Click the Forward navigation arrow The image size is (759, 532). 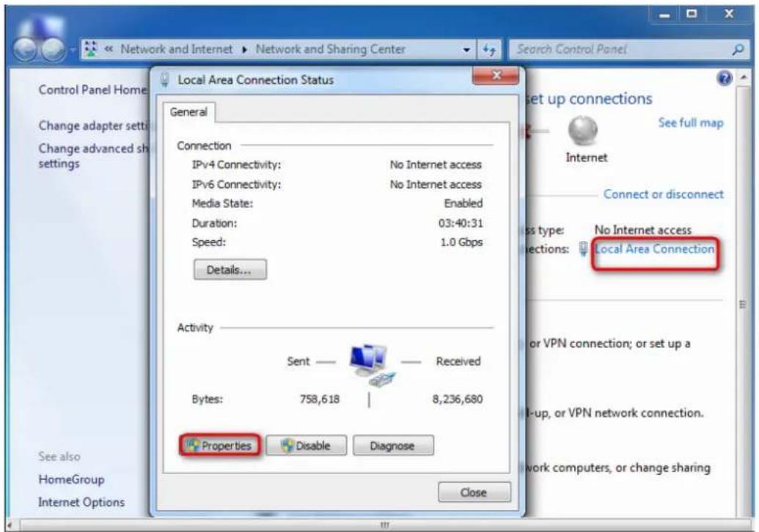coord(53,49)
